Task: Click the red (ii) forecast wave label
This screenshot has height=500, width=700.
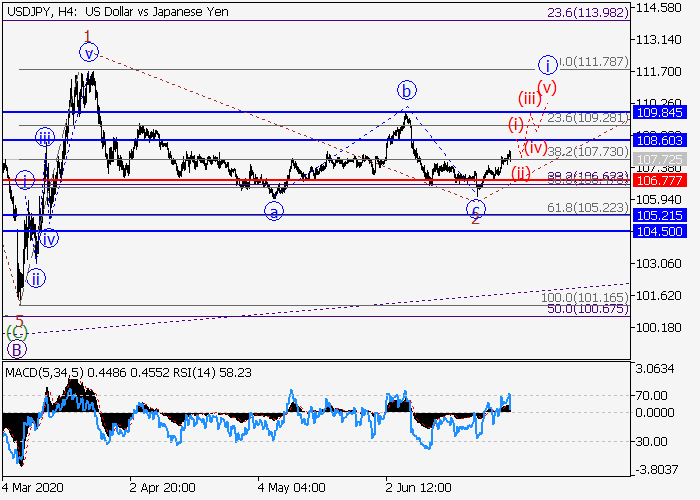Action: pos(521,173)
